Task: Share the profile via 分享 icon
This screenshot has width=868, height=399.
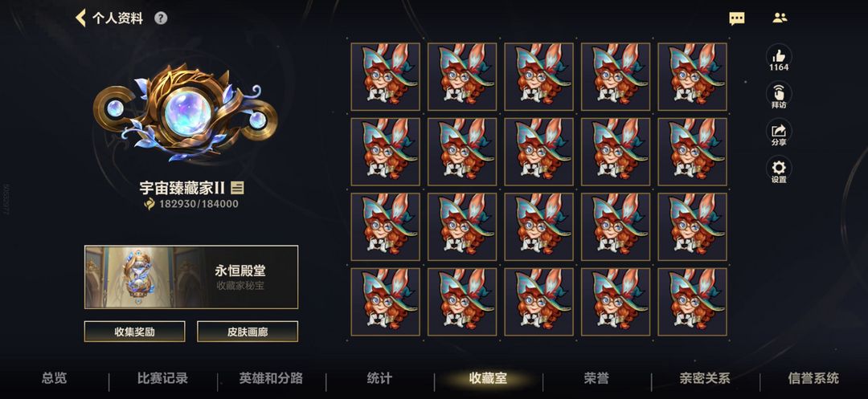Action: click(779, 130)
